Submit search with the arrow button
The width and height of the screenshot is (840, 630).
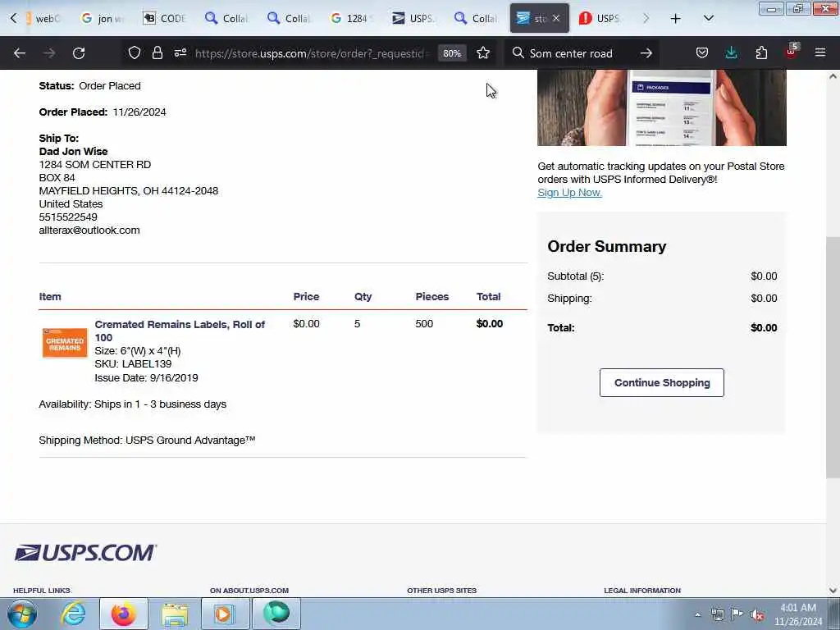click(x=646, y=52)
